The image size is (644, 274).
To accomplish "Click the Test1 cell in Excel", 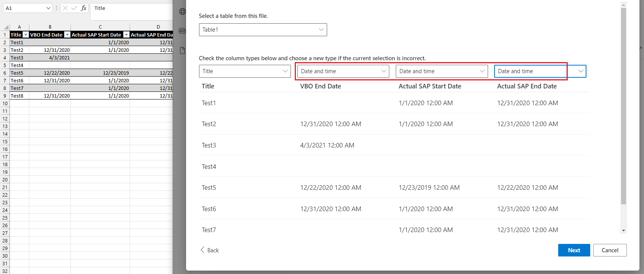I will (19, 42).
